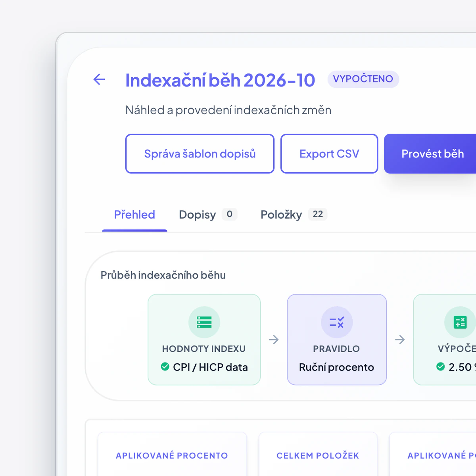The height and width of the screenshot is (476, 476).
Task: Click green checkmark beside 2.50 value
Action: (x=440, y=367)
